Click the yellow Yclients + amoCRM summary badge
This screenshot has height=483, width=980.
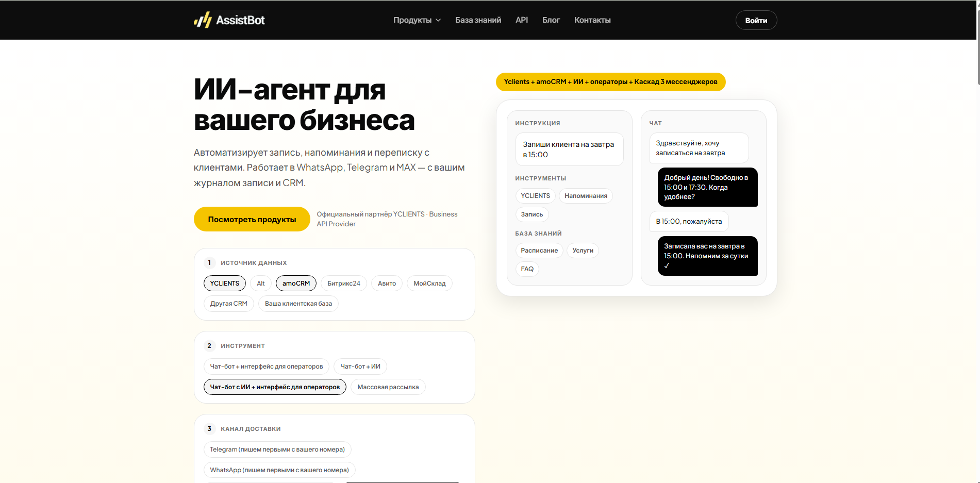click(x=610, y=82)
